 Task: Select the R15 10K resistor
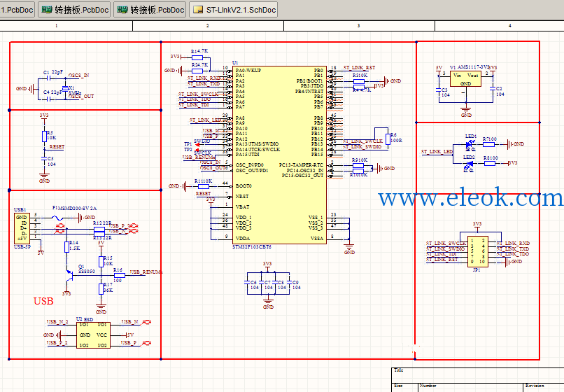[101, 262]
